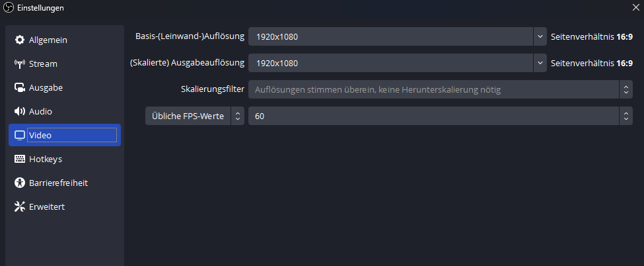Image resolution: width=644 pixels, height=266 pixels.
Task: Click the Audio speaker icon
Action: (20, 111)
